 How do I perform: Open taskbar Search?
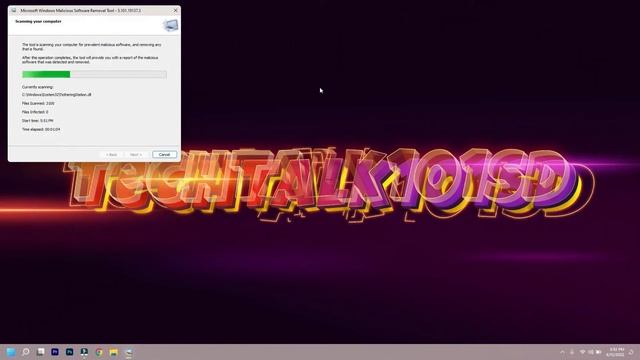(26, 352)
